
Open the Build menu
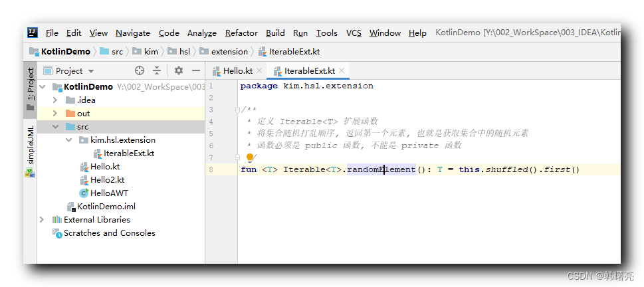pyautogui.click(x=275, y=33)
